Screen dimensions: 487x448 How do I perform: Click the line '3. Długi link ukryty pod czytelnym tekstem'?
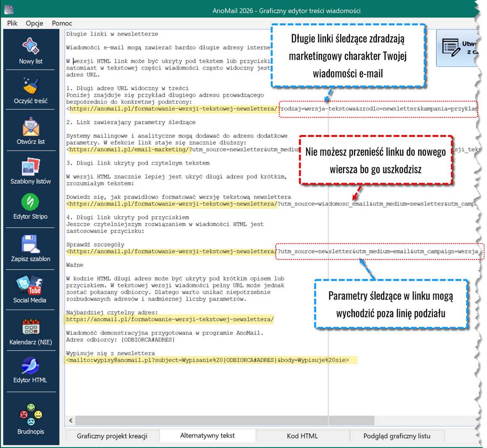pos(138,163)
